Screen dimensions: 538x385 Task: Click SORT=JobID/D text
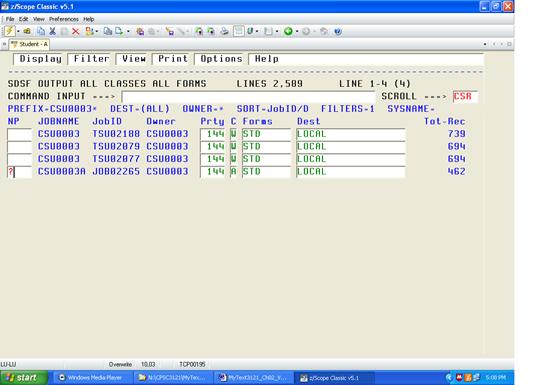(x=272, y=109)
